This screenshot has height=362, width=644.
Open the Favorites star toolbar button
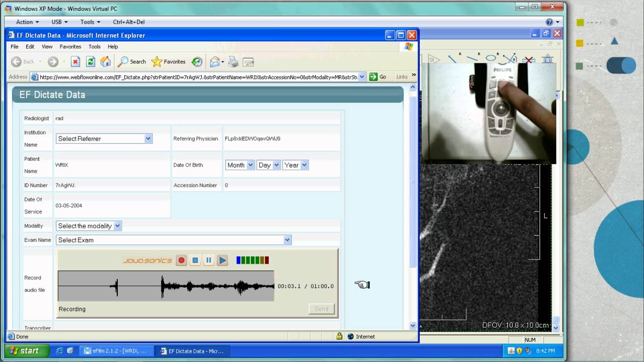click(x=169, y=62)
